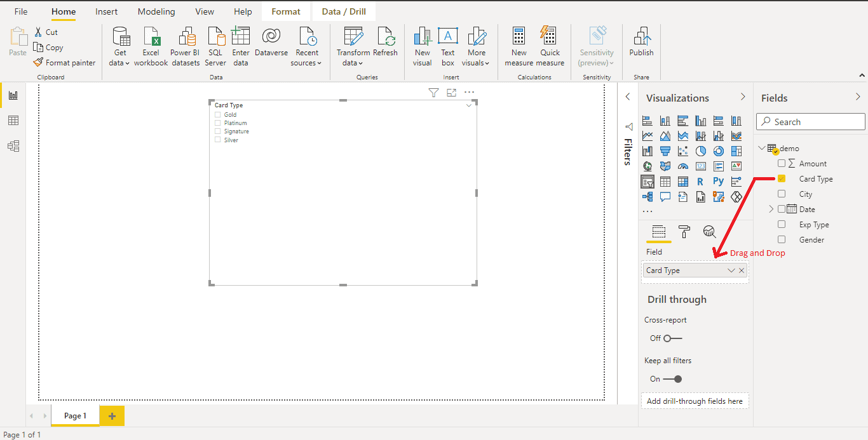Viewport: 868px width, 440px height.
Task: Toggle the Cross-report switch on
Action: pos(672,338)
